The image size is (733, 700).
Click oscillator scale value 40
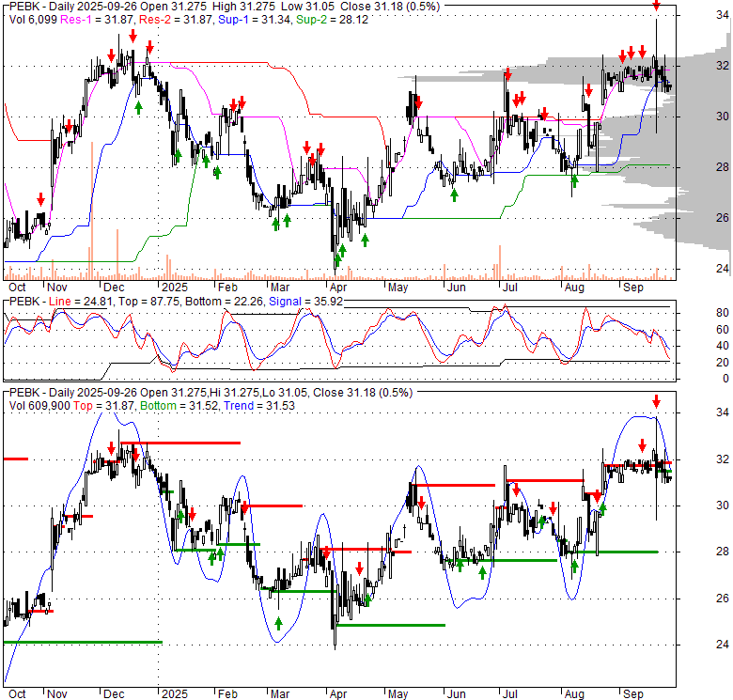click(723, 346)
